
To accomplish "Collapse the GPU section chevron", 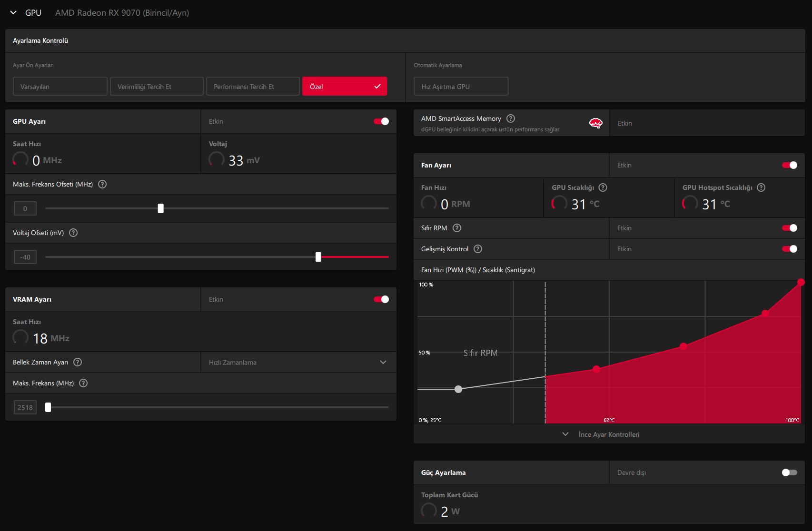I will (13, 13).
